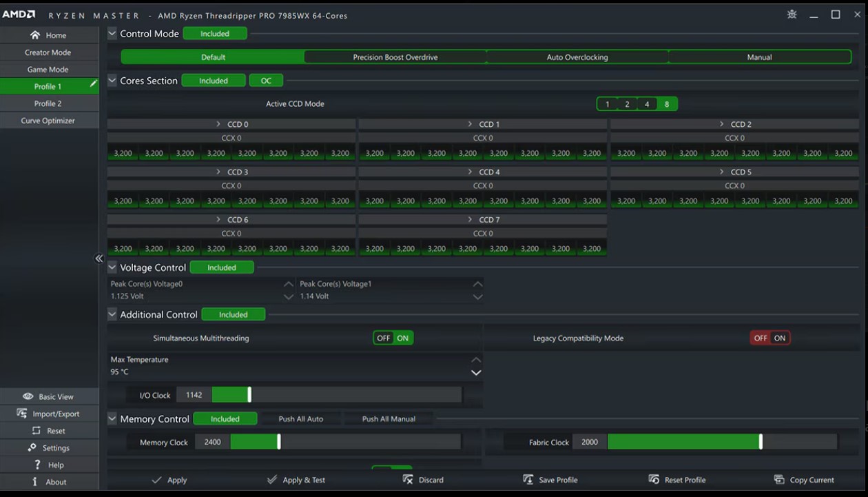Click the Help question mark icon
Screen dimensions: 868x497
(38, 465)
